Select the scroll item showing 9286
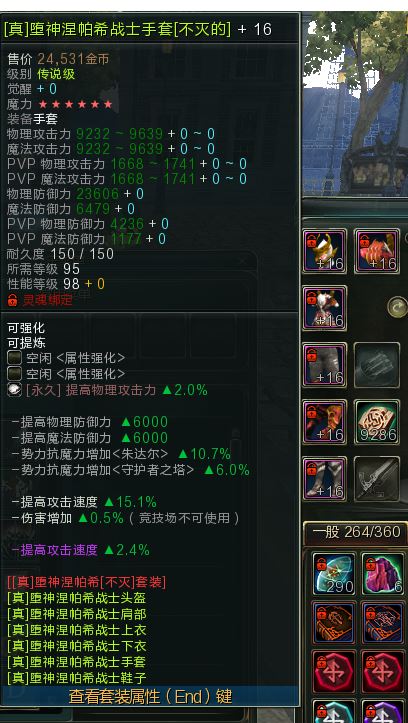This screenshot has height=723, width=408. pos(377,422)
